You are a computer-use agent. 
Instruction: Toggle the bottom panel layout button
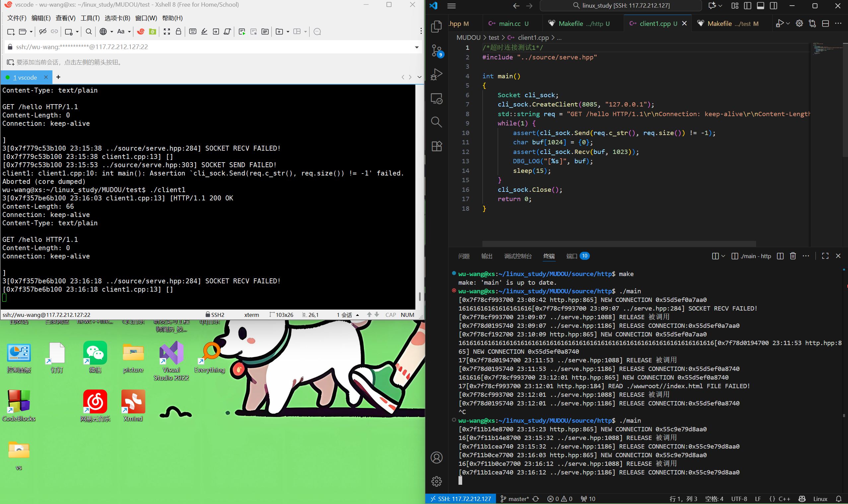point(760,6)
